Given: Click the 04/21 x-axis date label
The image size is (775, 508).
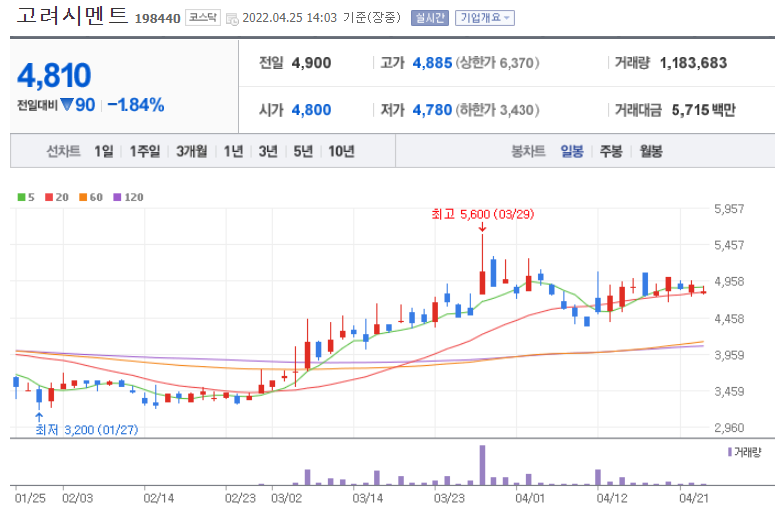Looking at the screenshot, I should (693, 498).
